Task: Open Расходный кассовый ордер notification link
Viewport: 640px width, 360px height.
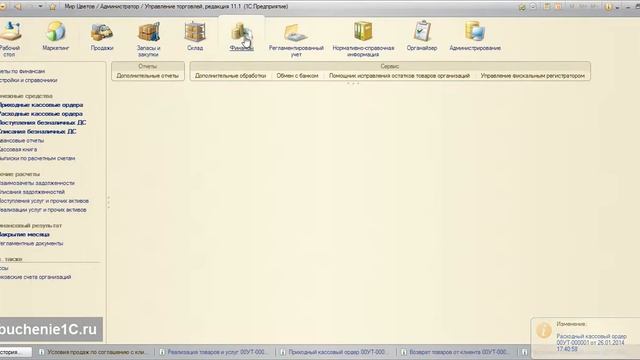Action: [x=591, y=342]
